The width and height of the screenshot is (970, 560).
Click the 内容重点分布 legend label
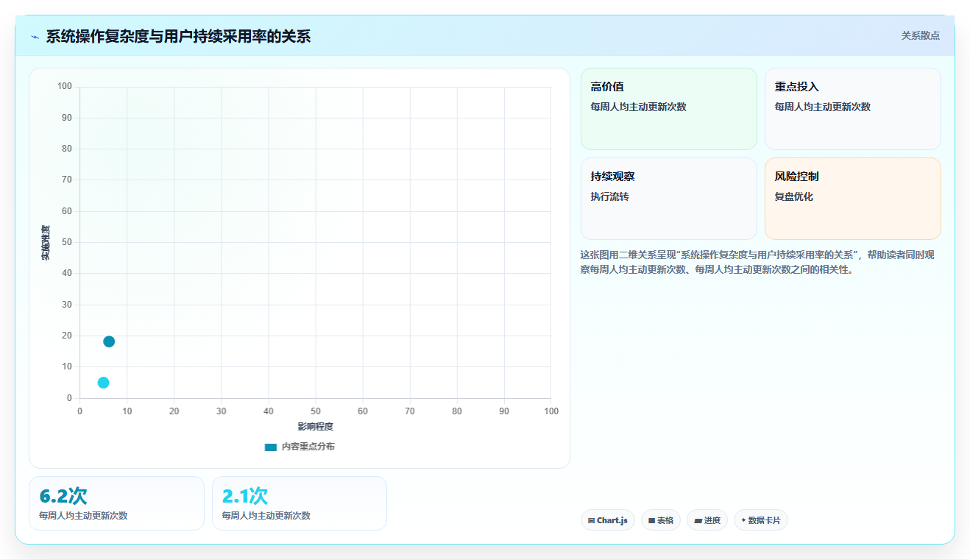point(308,447)
